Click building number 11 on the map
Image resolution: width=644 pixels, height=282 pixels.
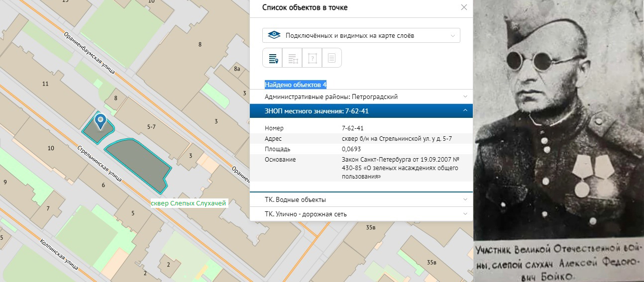tap(45, 84)
